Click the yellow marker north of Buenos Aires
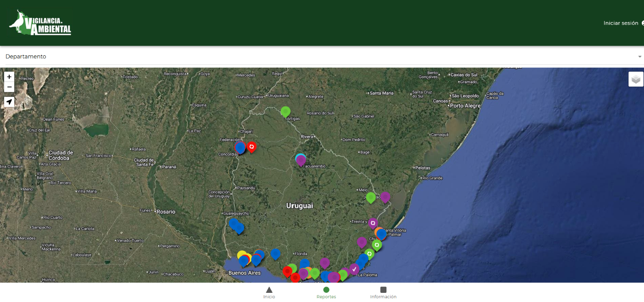Screen dimensions: 644x302 coord(241,255)
